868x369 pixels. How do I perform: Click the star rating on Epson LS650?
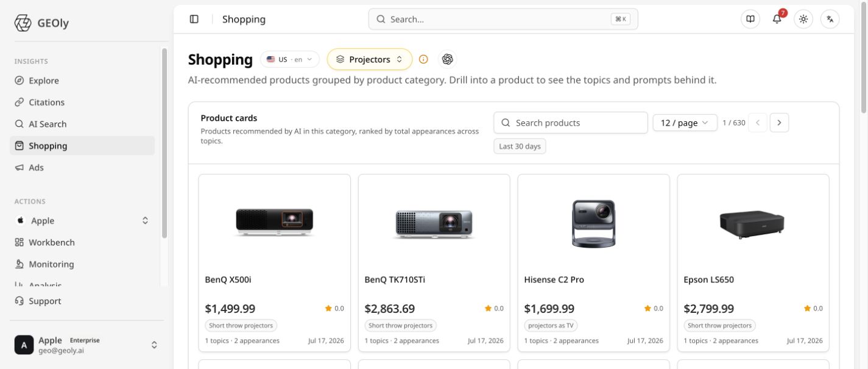[813, 309]
